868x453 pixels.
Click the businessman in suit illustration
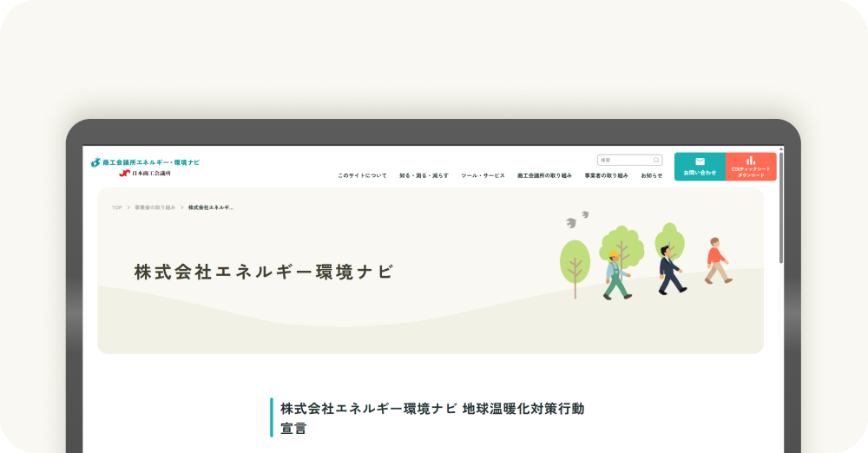coord(668,270)
